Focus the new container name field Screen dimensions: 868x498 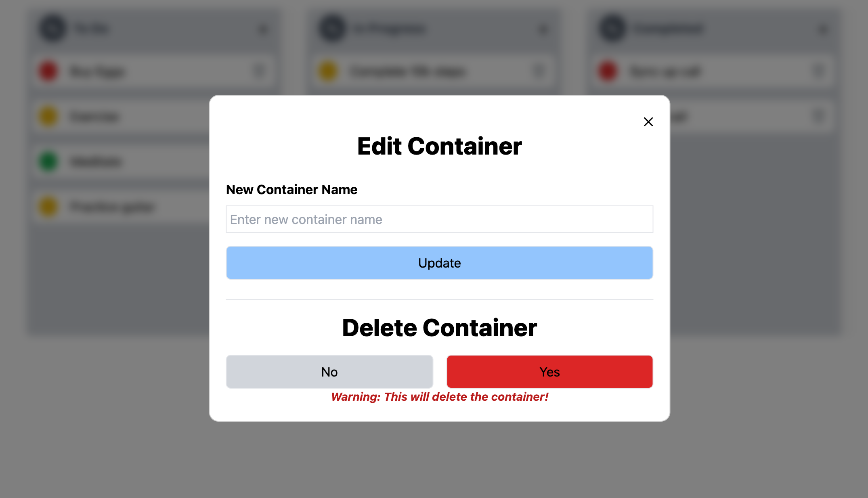439,219
